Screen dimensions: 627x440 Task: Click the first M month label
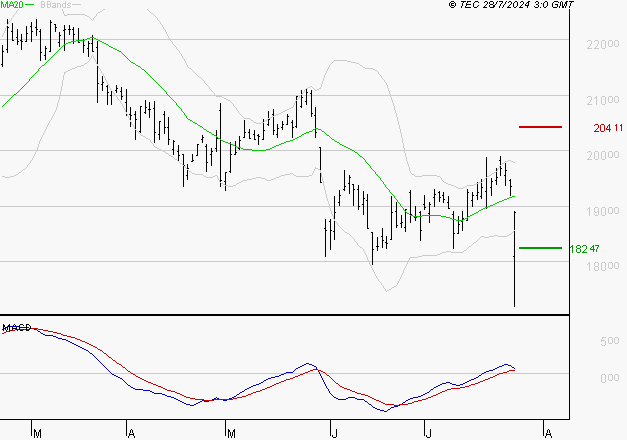point(37,433)
